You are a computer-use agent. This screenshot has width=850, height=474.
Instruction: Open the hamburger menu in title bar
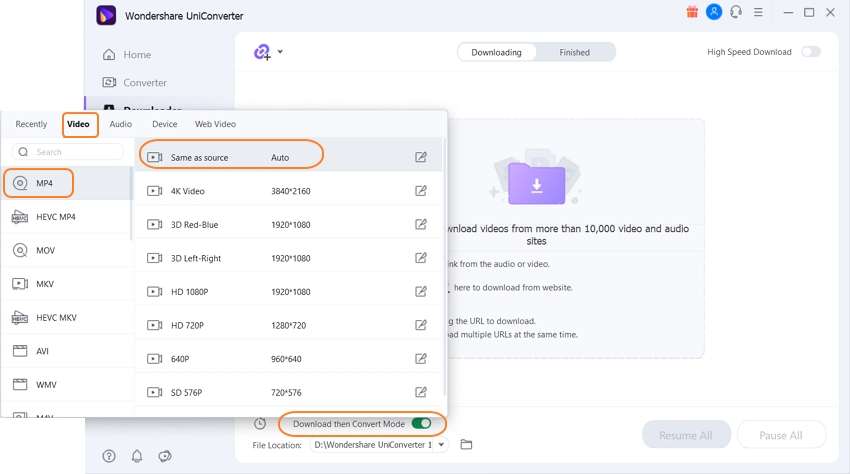tap(761, 12)
